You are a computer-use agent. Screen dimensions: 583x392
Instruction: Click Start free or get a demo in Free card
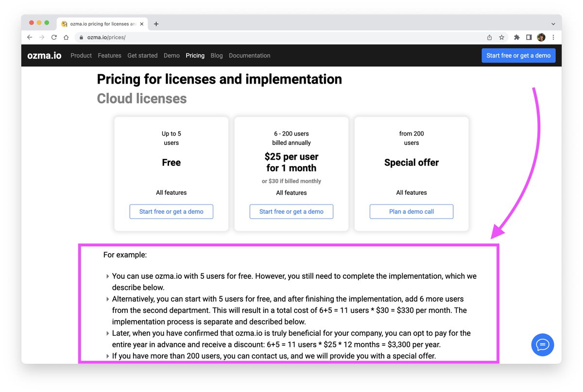coord(171,211)
